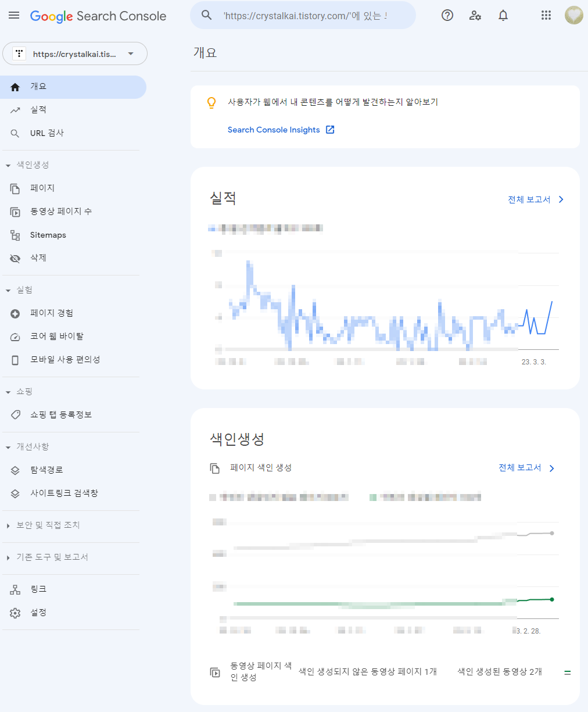Click the 동영상 페이지 색인 생성 label
588x712 pixels.
(261, 671)
